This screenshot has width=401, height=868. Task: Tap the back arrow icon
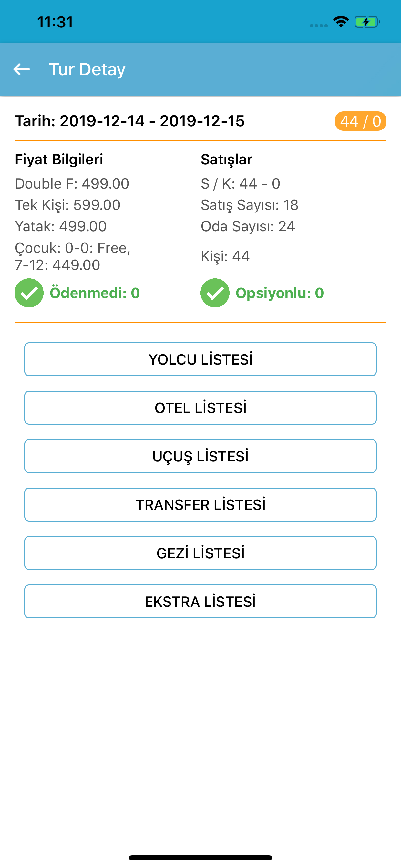click(x=22, y=69)
